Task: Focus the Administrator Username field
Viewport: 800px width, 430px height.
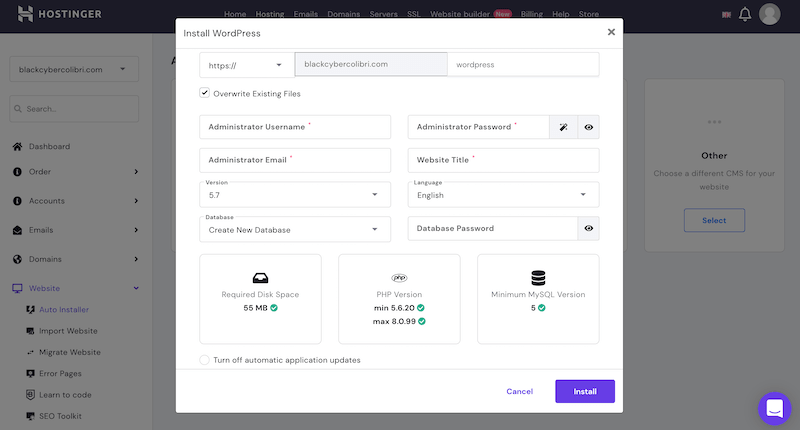Action: click(x=295, y=127)
